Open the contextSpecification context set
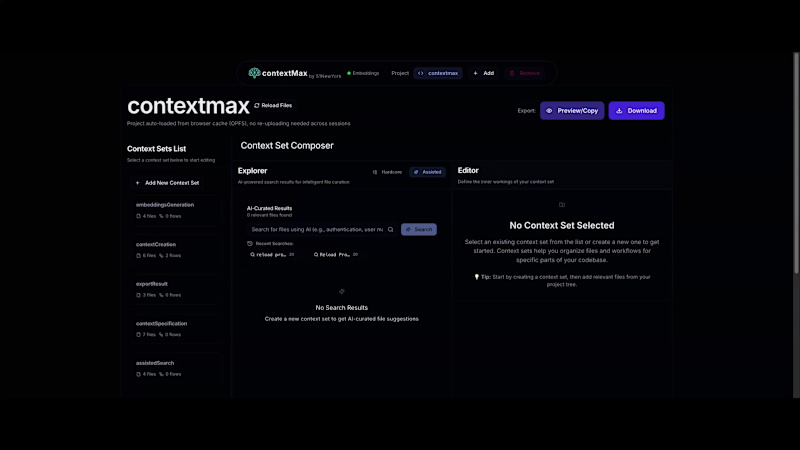Viewport: 800px width, 450px height. tap(175, 329)
